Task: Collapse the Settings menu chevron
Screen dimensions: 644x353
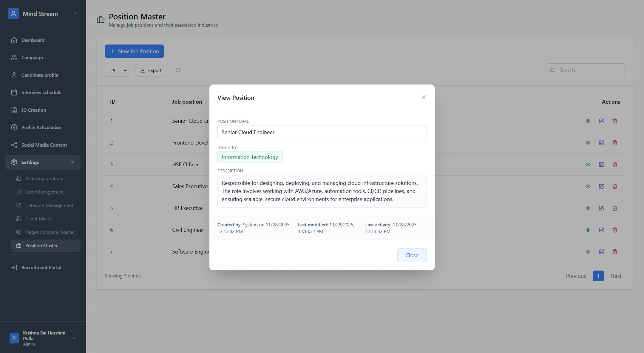Action: pos(72,162)
